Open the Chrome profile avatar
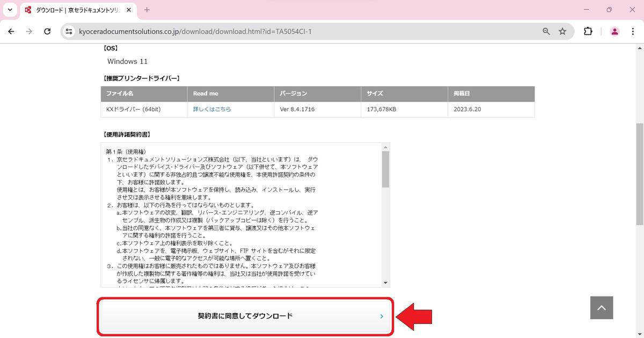Viewport: 644px width, 338px height. [614, 32]
